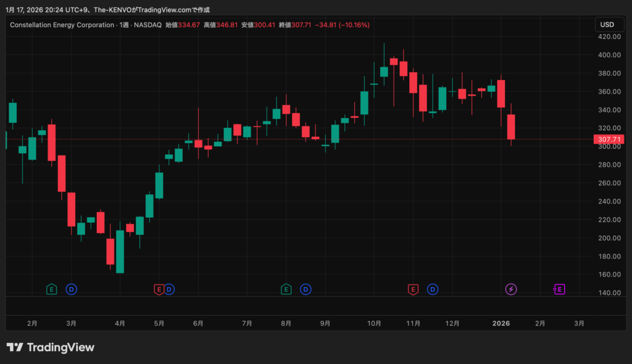
Task: Click the dividend marker near 3月
Action: click(72, 289)
